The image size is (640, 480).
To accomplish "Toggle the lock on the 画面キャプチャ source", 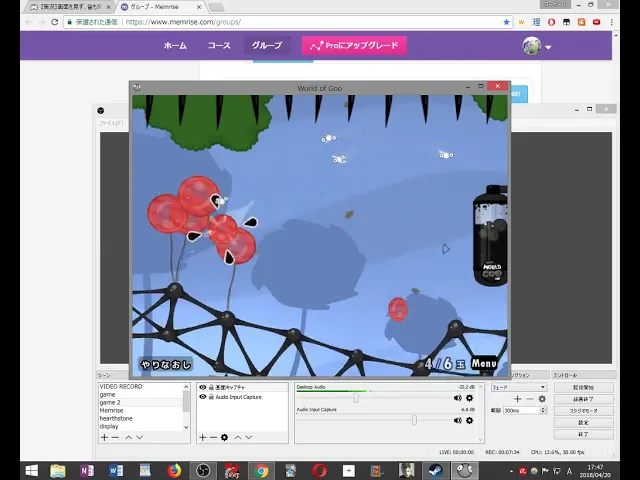I will pos(211,387).
